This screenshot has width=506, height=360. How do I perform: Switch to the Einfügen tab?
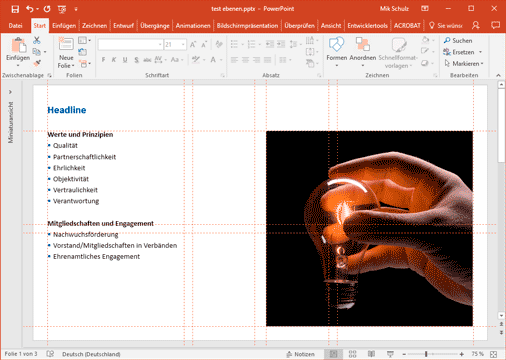64,26
